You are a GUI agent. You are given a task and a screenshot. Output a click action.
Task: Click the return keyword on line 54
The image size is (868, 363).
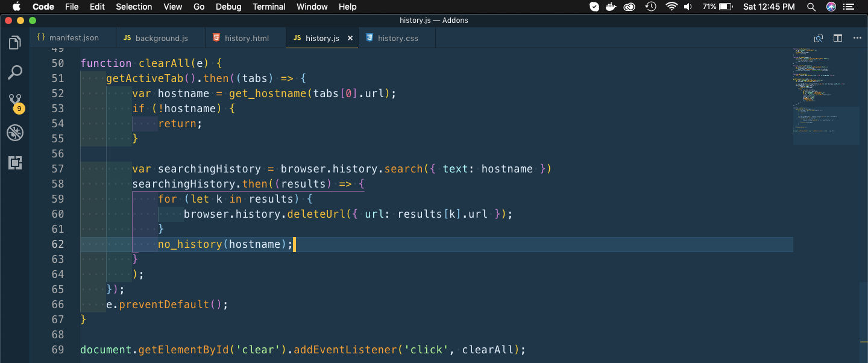pos(177,124)
